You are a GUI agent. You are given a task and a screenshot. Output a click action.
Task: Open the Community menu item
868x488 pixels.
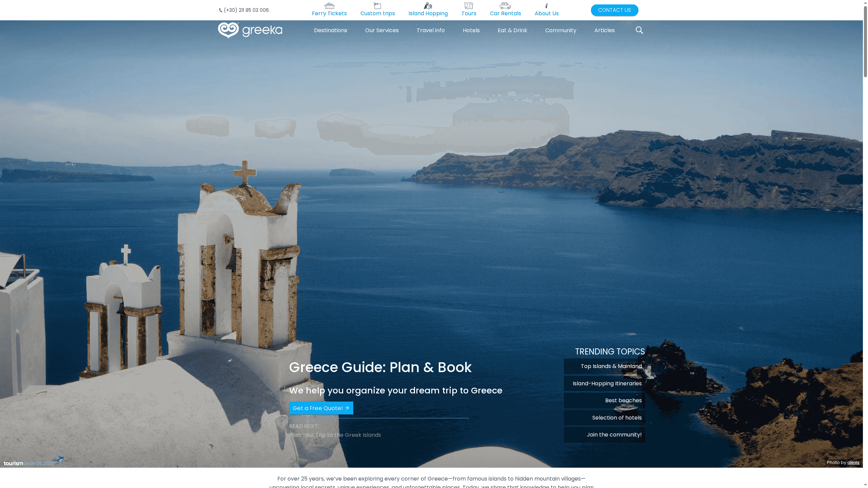560,30
